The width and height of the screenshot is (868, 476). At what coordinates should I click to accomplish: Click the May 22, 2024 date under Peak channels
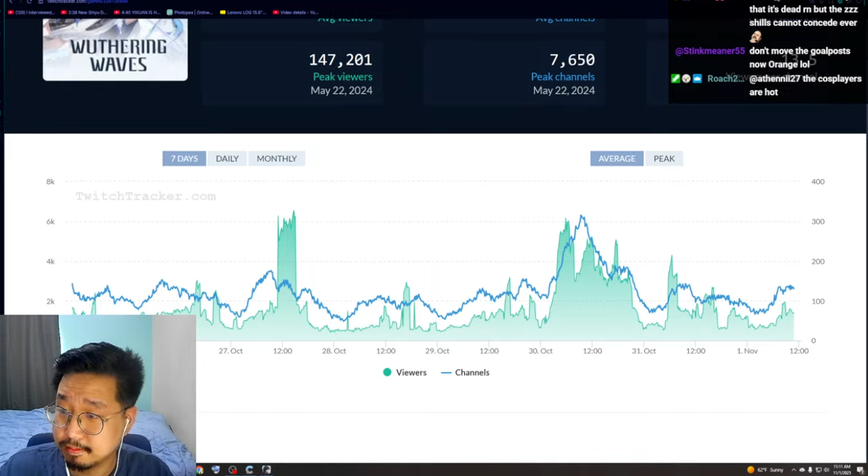[x=564, y=90]
